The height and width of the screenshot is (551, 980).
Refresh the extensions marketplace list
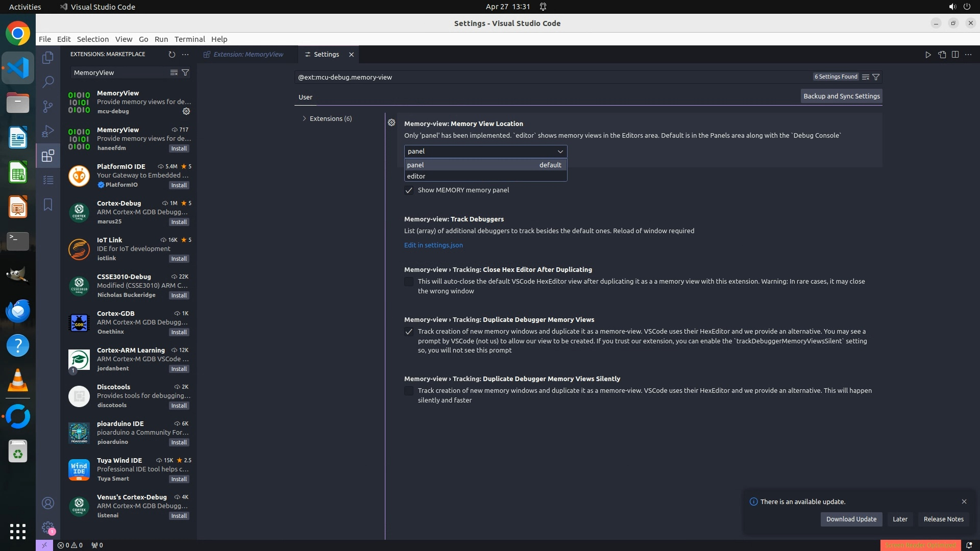[171, 54]
